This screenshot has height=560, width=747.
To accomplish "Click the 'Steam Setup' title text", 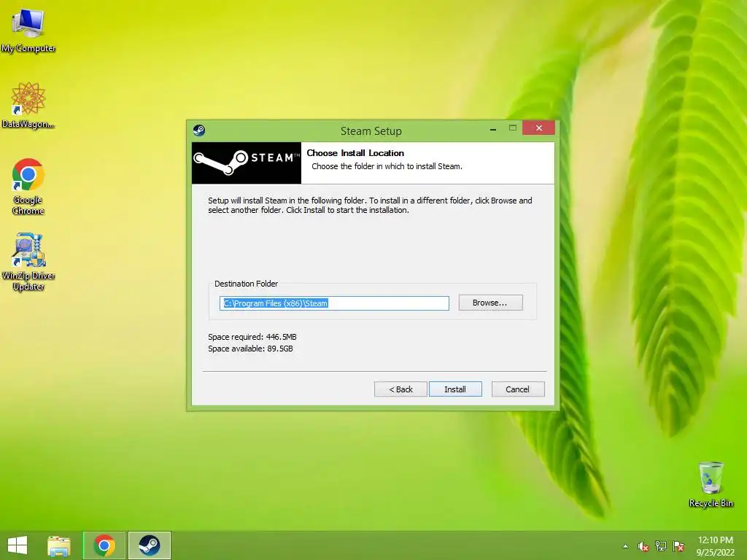I will point(371,131).
